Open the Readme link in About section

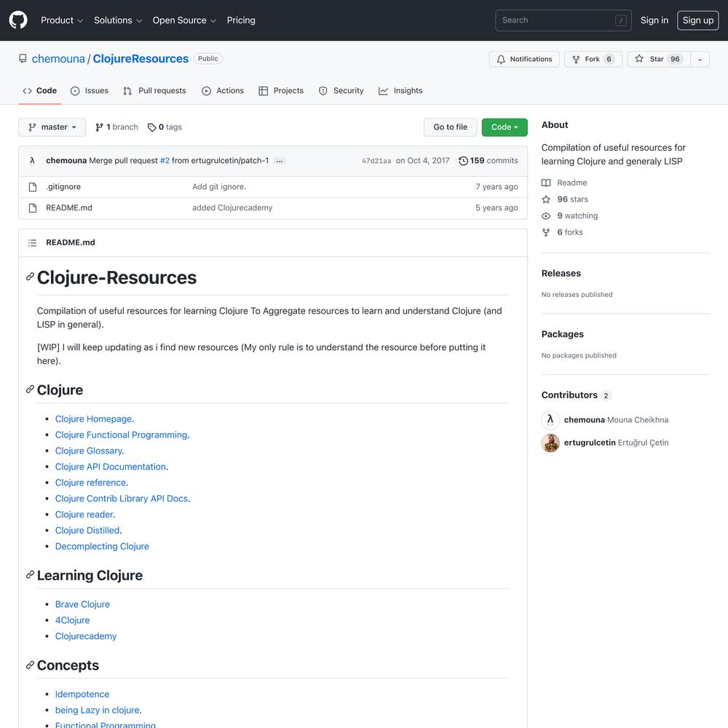[x=565, y=183]
